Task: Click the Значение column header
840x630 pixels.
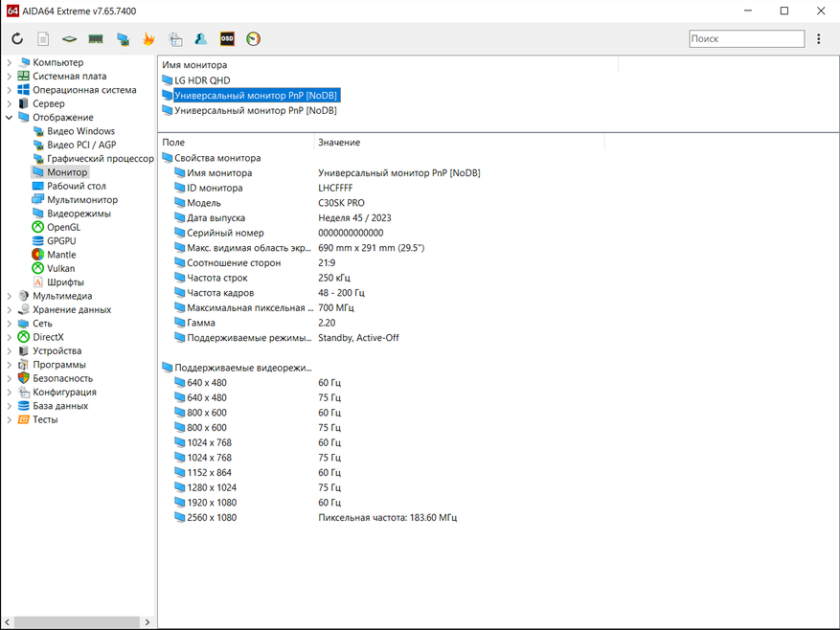Action: pyautogui.click(x=339, y=143)
